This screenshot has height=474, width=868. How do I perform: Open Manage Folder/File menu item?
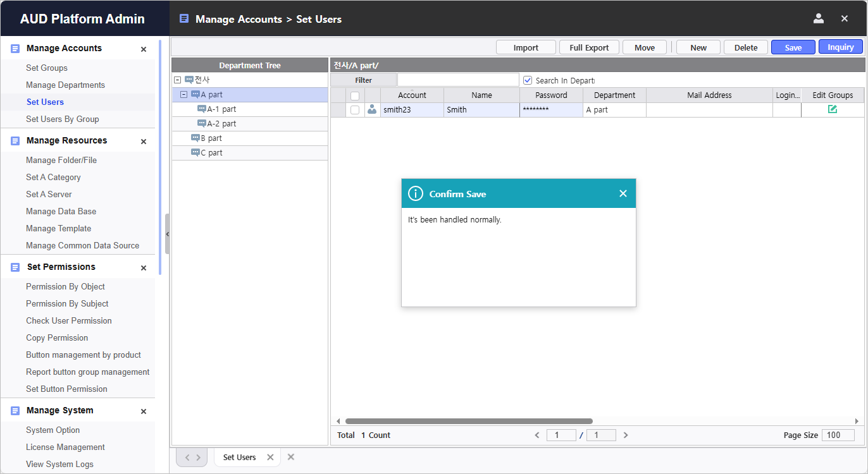tap(61, 160)
